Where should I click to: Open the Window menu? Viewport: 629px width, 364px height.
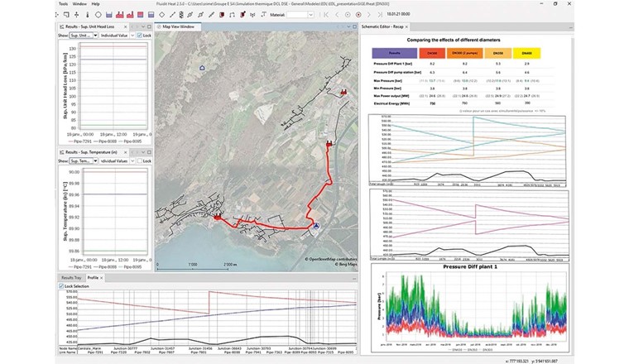[x=79, y=4]
